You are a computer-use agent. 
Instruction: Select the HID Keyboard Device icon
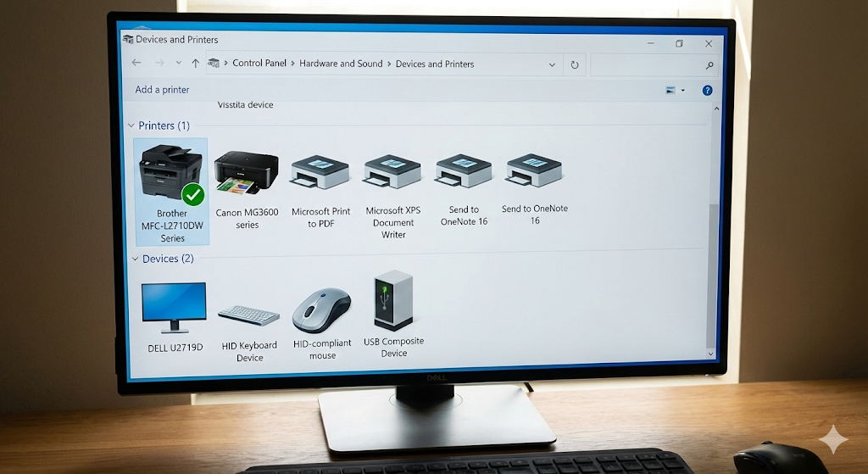click(248, 315)
